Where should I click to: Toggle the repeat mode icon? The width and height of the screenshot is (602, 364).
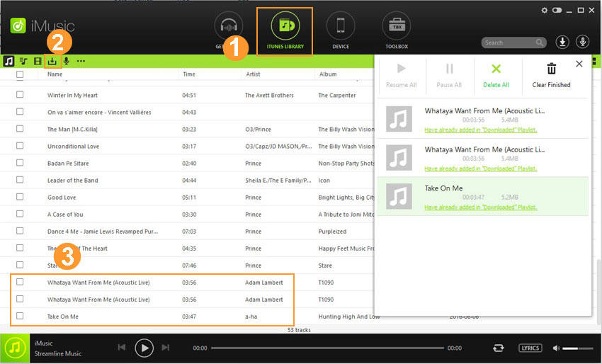pos(499,348)
